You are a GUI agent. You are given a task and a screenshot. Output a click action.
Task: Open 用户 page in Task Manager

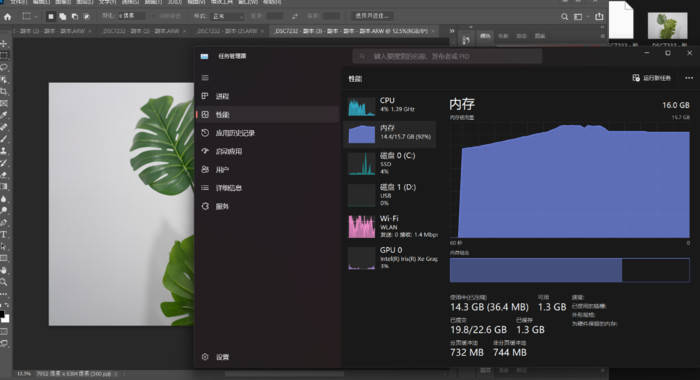point(268,169)
